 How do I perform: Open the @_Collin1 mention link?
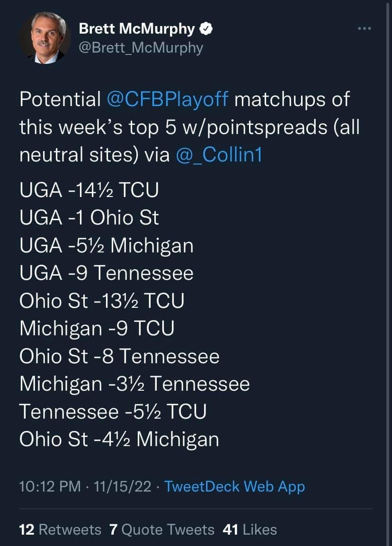pyautogui.click(x=219, y=154)
